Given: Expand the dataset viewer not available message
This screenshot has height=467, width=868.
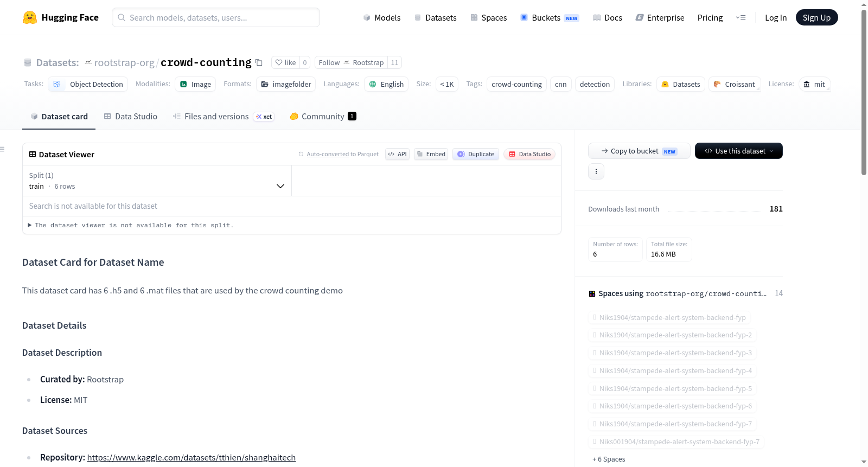Looking at the screenshot, I should click(x=131, y=225).
